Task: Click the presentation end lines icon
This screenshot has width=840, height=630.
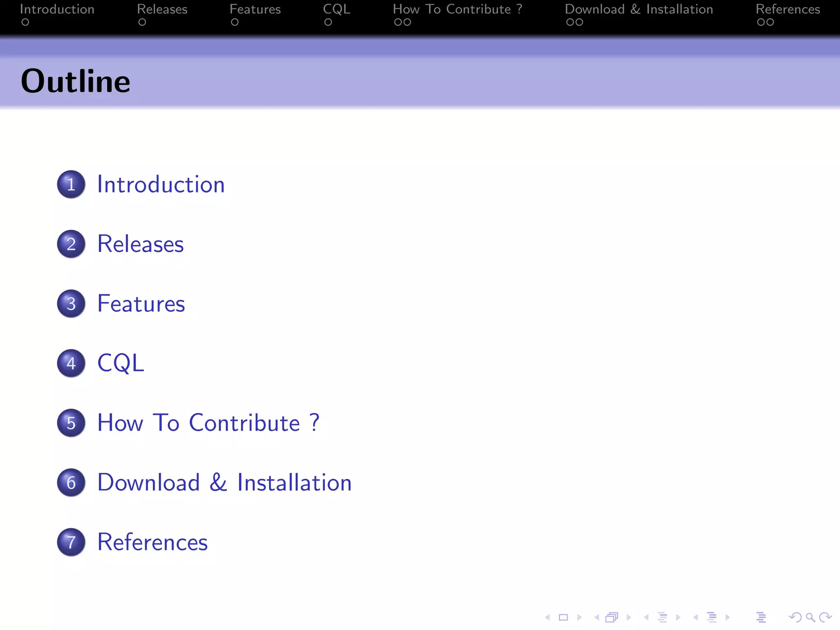Action: coord(761,617)
